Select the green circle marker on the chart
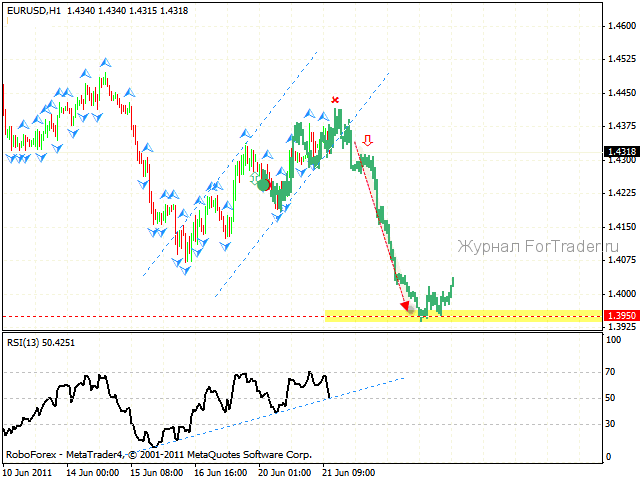Viewport: 640px width, 480px height. [264, 185]
